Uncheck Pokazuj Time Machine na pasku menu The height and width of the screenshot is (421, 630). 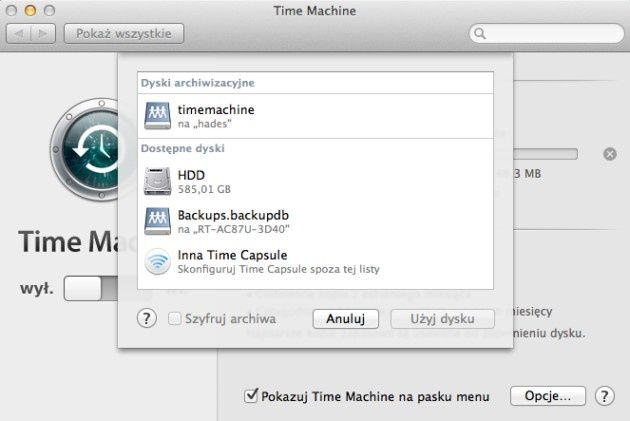click(251, 396)
